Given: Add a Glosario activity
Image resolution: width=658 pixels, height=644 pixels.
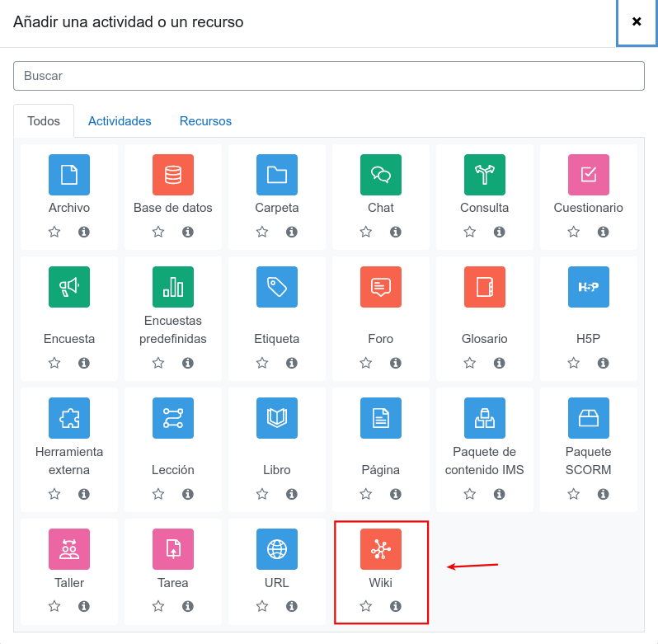Looking at the screenshot, I should point(484,287).
